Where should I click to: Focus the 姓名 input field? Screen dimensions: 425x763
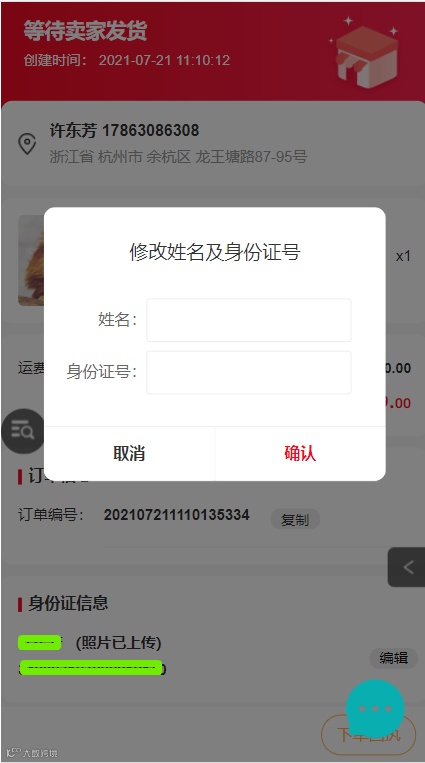[x=249, y=320]
